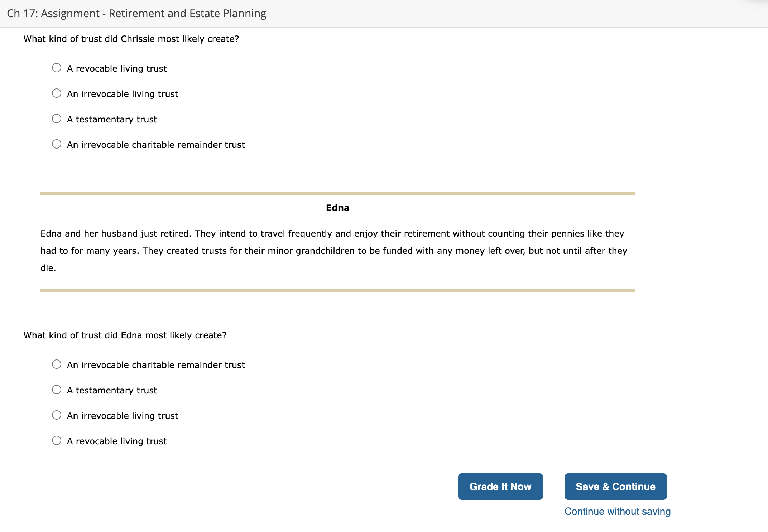Screen dimensions: 768x532
Task: Select 'A testamentary trust' for Chrissie's question
Action: coord(57,118)
